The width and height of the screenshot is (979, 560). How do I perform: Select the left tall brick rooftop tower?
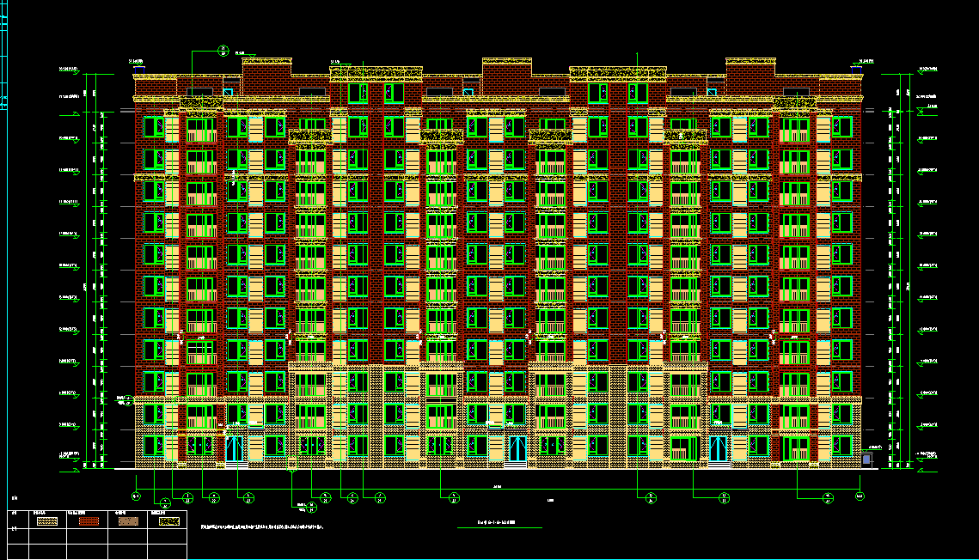coord(267,77)
